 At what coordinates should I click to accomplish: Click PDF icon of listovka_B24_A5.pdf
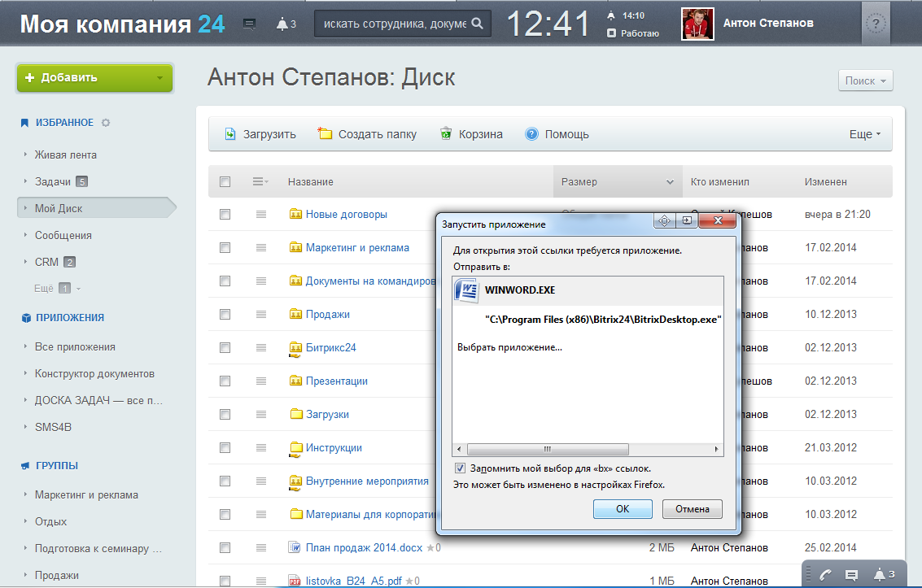click(x=295, y=581)
